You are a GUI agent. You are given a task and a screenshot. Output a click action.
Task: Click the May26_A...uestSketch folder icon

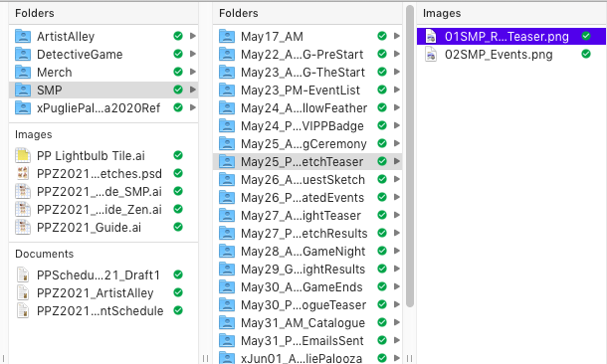[227, 179]
